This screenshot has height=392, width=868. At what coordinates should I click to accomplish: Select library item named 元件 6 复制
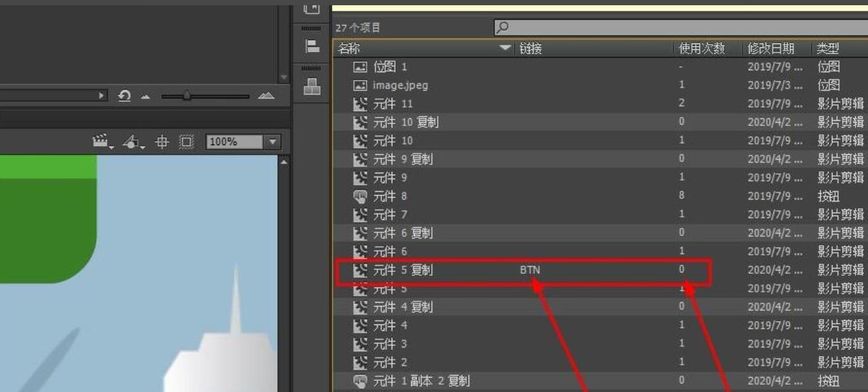(403, 233)
